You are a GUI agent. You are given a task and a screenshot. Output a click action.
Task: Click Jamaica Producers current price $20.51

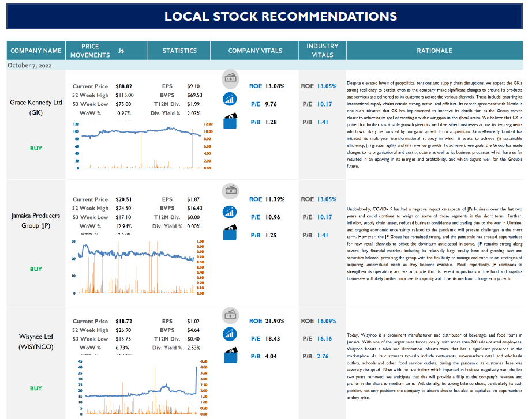pos(123,199)
